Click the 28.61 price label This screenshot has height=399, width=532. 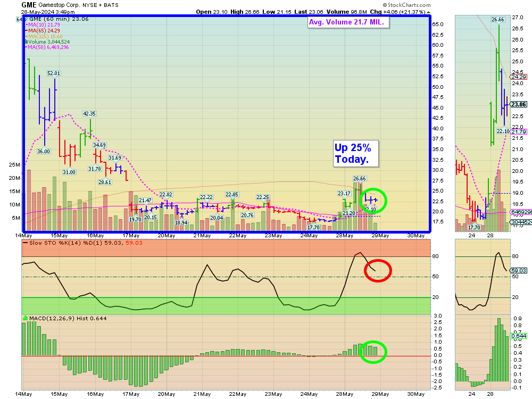tap(105, 182)
